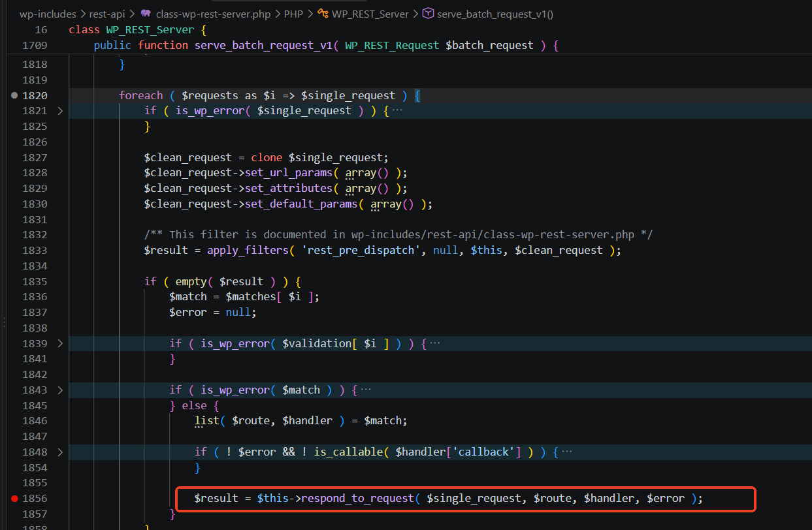Screen dimensions: 812x530
Task: Click the collapsed ellipsis after $validation[ $i ] condition
Action: coord(435,343)
